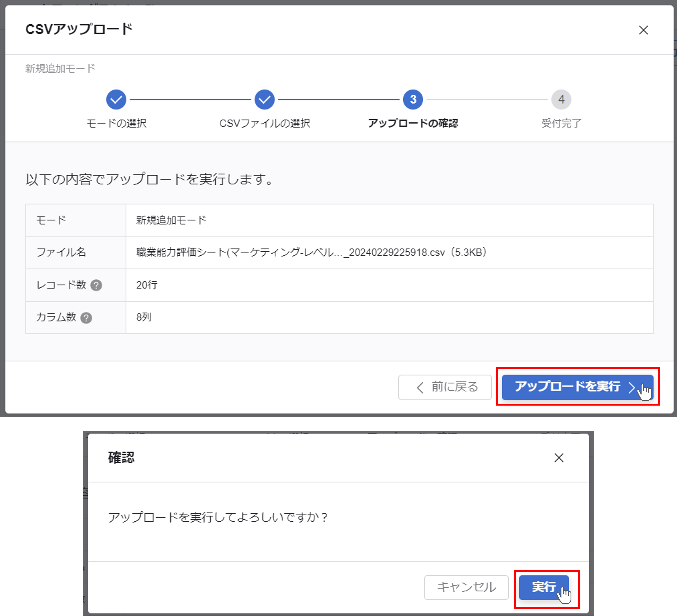Open the help icon next to カラム数
677x616 pixels.
point(87,318)
